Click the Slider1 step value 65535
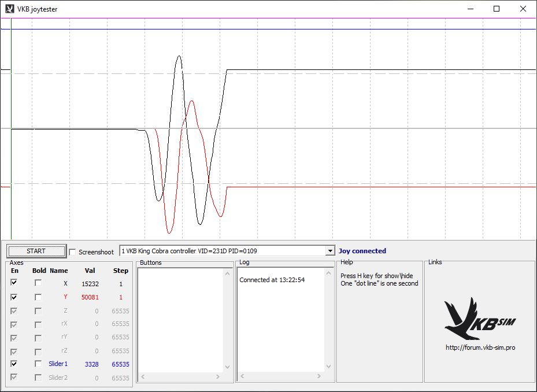Viewport: 537px width, 392px height. (x=121, y=364)
